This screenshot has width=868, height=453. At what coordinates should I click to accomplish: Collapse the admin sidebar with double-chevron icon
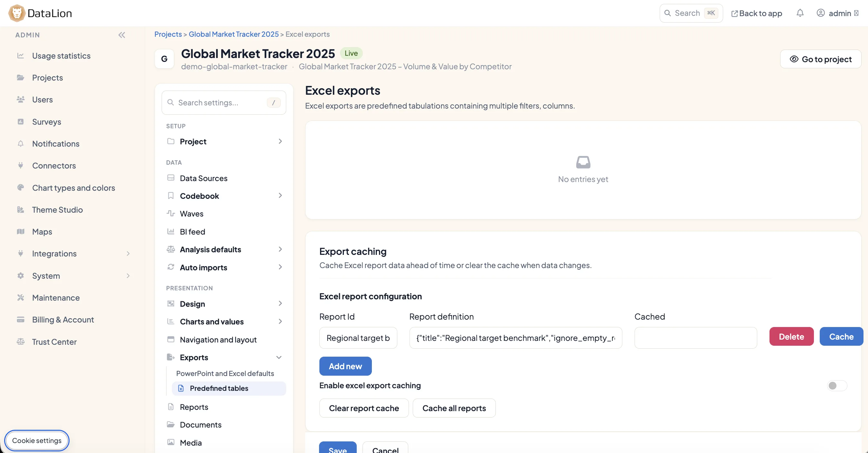(122, 35)
